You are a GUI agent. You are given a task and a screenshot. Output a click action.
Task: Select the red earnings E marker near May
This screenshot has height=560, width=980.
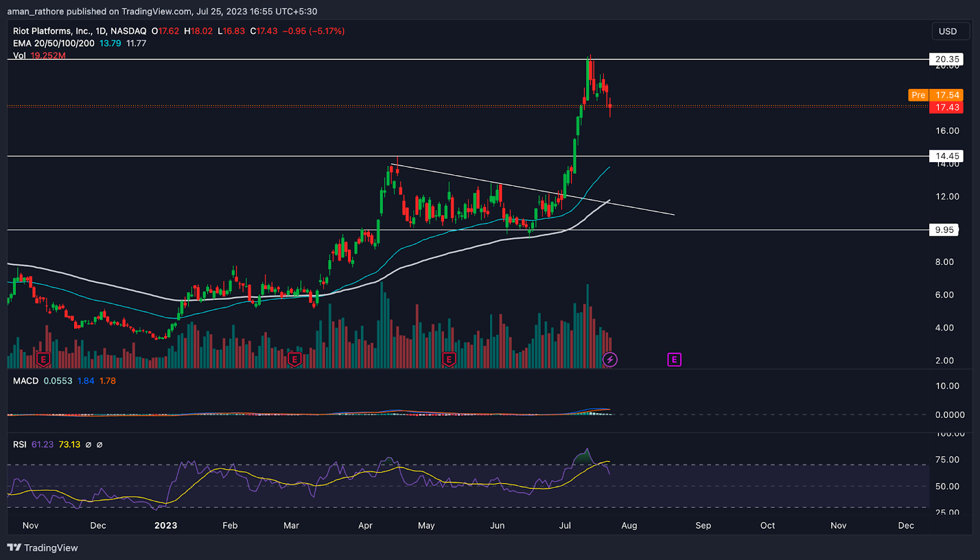point(449,359)
